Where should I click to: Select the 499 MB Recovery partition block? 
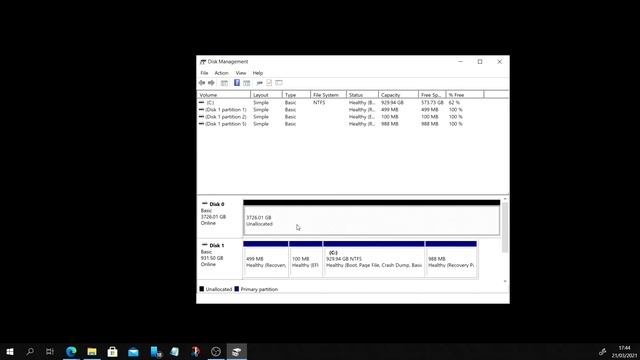point(266,260)
